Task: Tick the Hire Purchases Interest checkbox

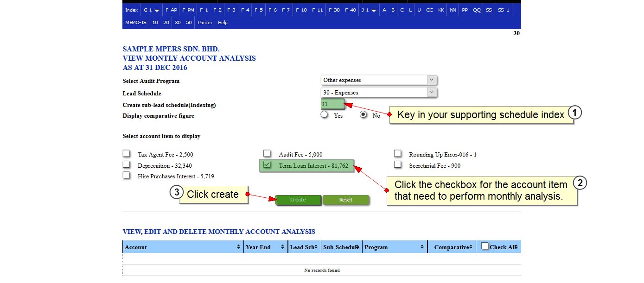Action: 127,176
